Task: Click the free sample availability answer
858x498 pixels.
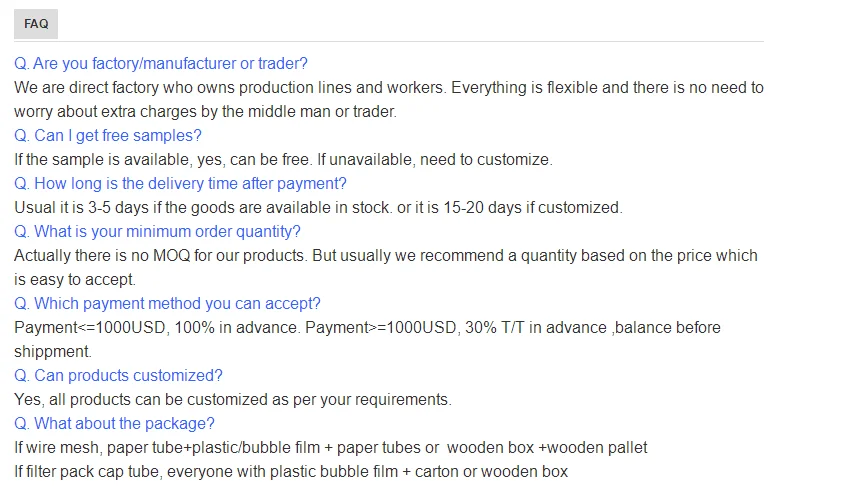Action: (x=283, y=160)
